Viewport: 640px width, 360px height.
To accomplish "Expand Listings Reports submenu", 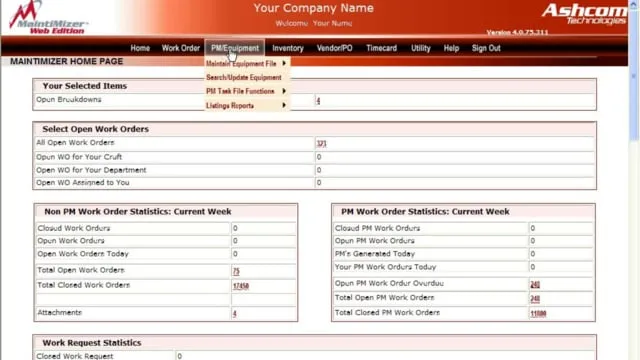I will 247,105.
